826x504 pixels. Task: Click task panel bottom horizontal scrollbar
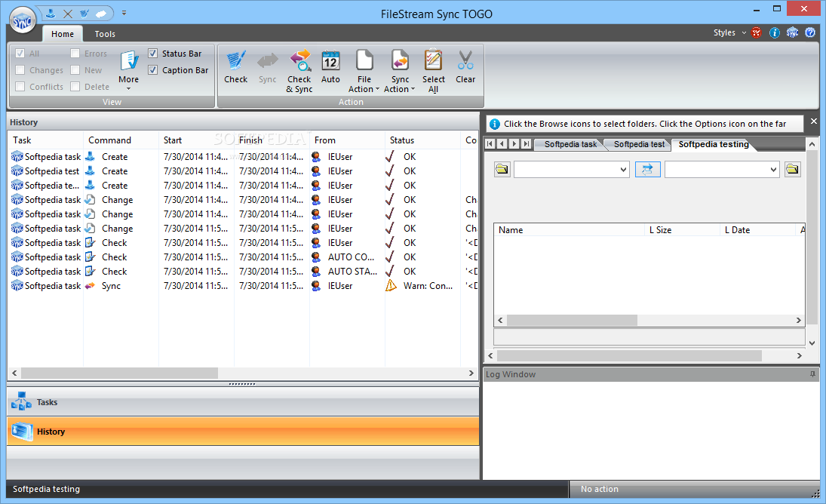point(629,356)
